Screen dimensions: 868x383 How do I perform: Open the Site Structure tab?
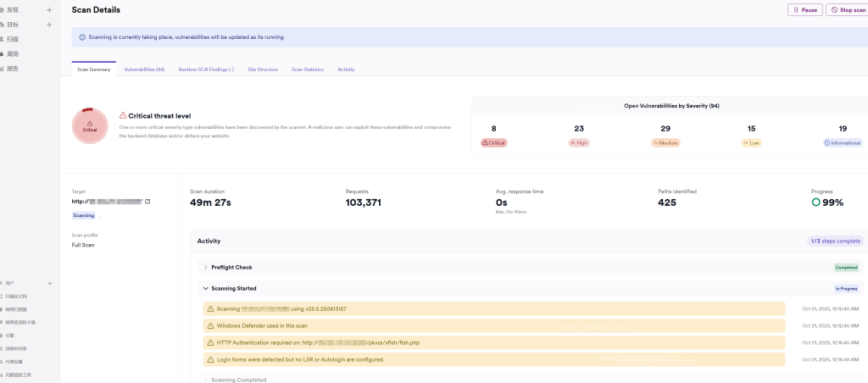pos(263,69)
